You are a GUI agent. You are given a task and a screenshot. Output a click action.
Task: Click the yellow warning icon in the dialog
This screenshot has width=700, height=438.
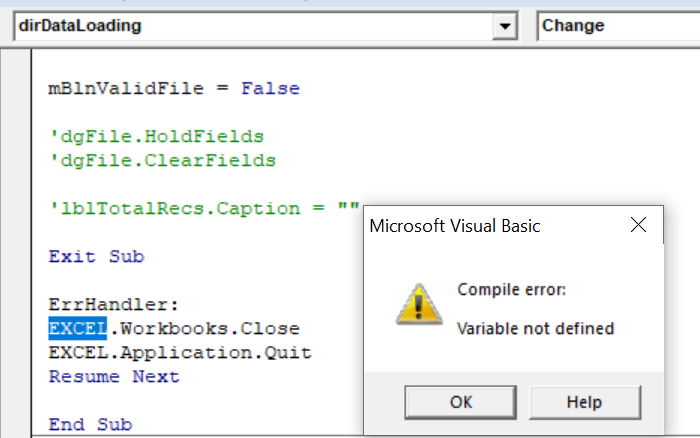(419, 305)
